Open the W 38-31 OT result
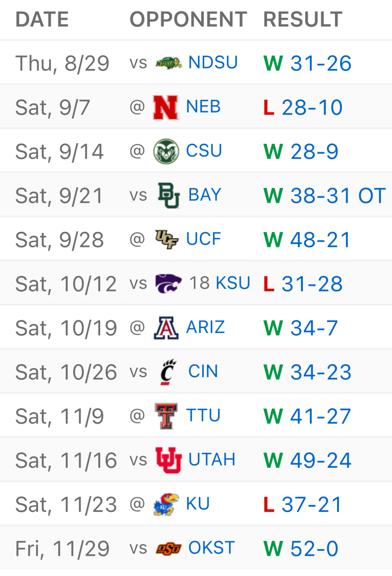The height and width of the screenshot is (576, 392). (324, 196)
